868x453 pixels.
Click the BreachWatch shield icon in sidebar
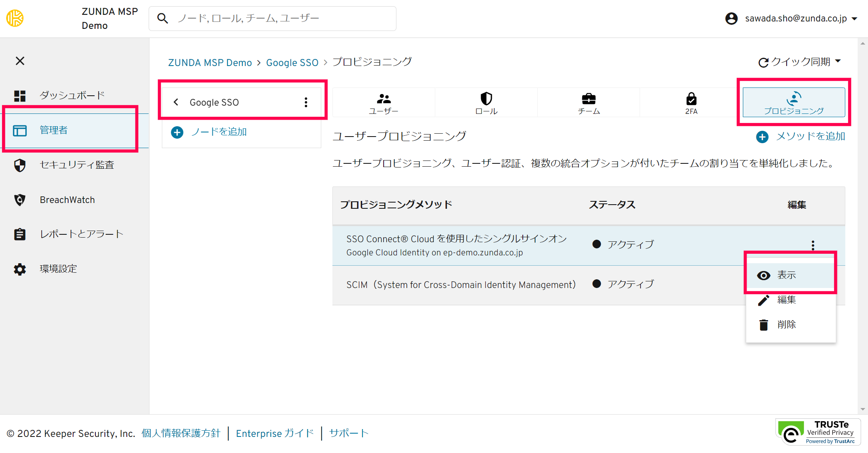pyautogui.click(x=20, y=200)
